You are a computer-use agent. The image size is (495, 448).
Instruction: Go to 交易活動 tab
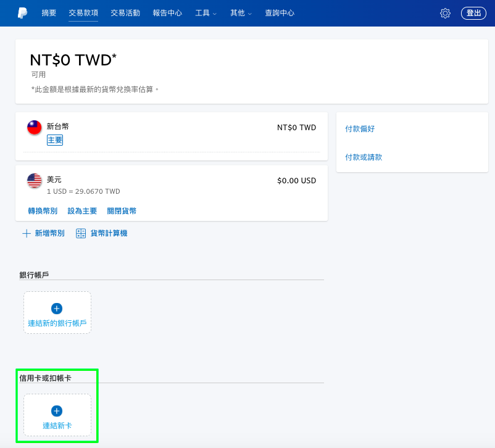125,13
